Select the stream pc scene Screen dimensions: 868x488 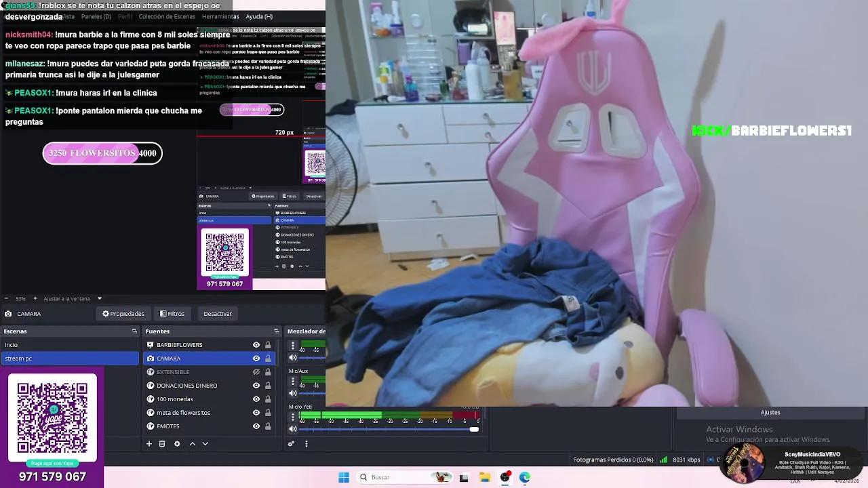(x=69, y=359)
